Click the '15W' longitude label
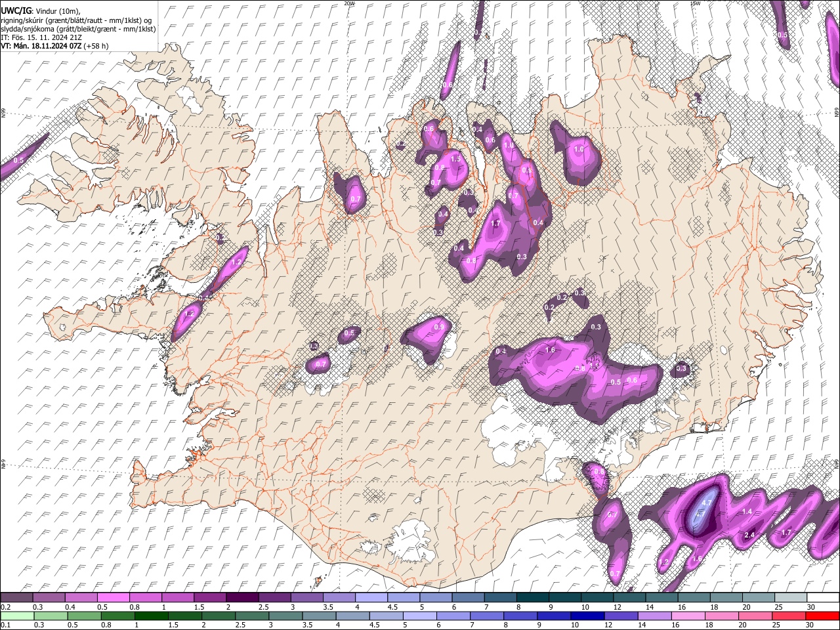Screen dimensions: 840x630 tap(694, 3)
